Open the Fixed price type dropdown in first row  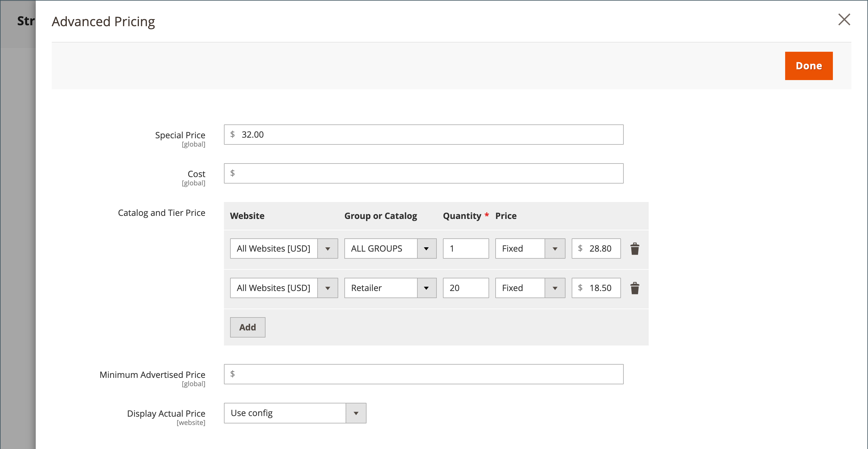[555, 249]
